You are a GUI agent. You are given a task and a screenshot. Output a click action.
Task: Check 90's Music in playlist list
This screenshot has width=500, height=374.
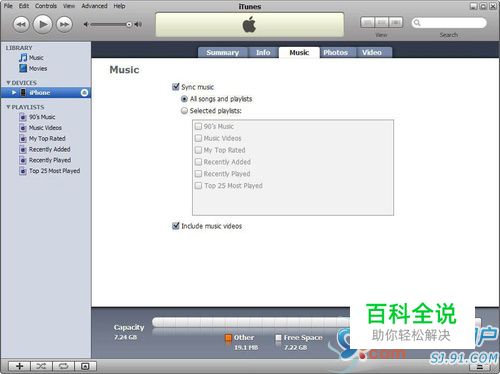[198, 126]
